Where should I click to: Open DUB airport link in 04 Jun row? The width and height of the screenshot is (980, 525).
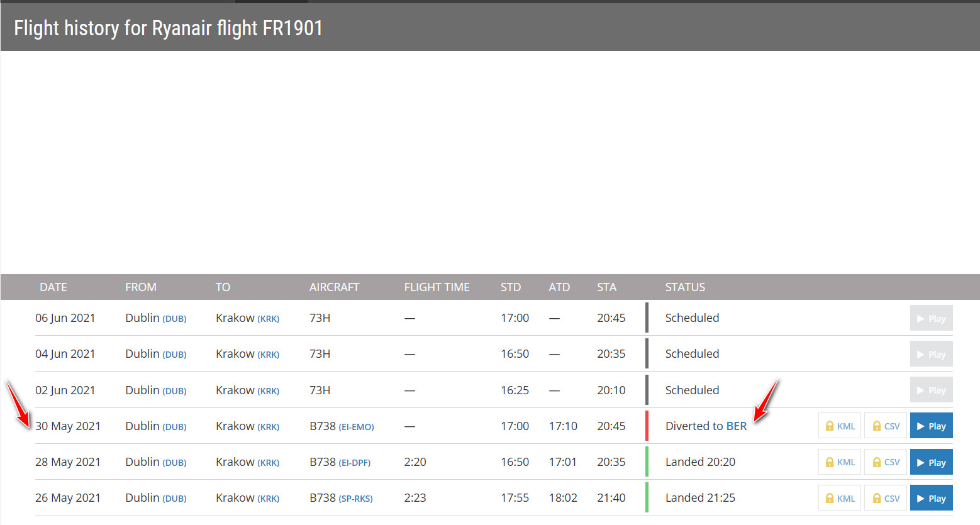tap(175, 355)
